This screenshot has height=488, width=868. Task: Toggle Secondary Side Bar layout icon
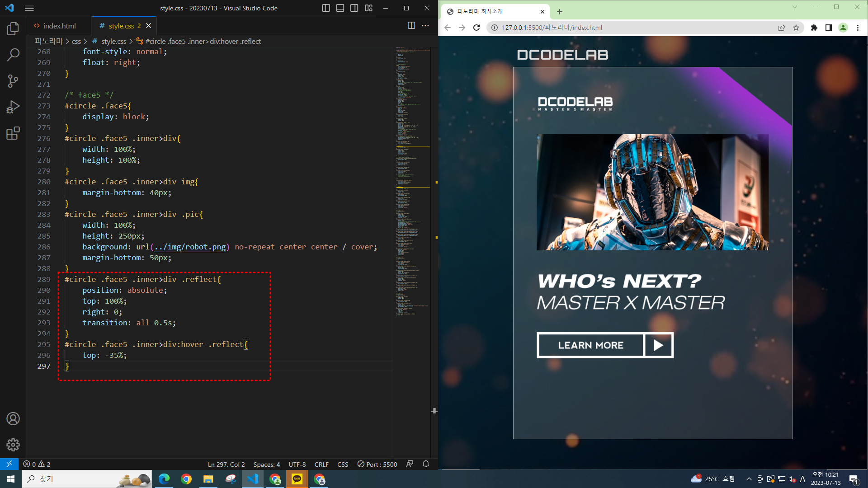click(x=354, y=8)
